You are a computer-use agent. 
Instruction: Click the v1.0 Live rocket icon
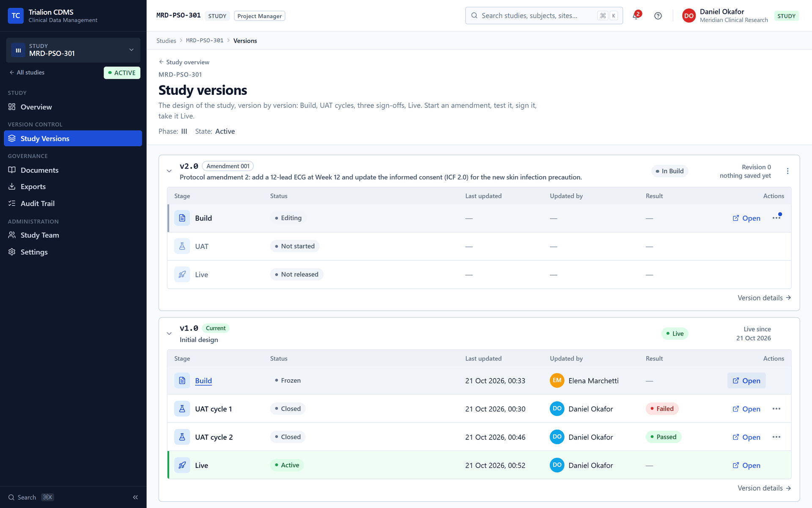tap(182, 465)
